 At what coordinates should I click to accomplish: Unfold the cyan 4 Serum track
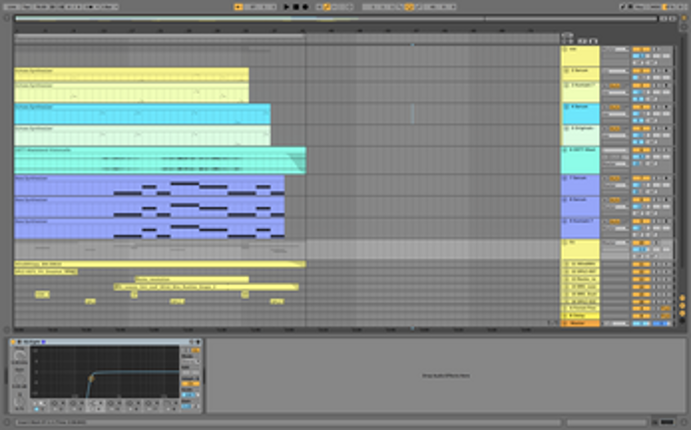click(566, 107)
